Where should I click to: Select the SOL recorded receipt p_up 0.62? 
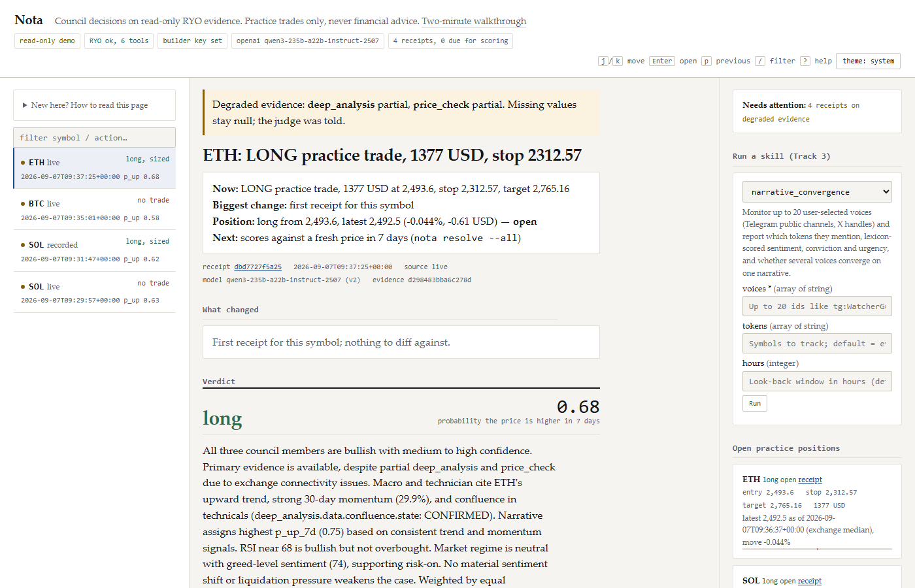[94, 251]
